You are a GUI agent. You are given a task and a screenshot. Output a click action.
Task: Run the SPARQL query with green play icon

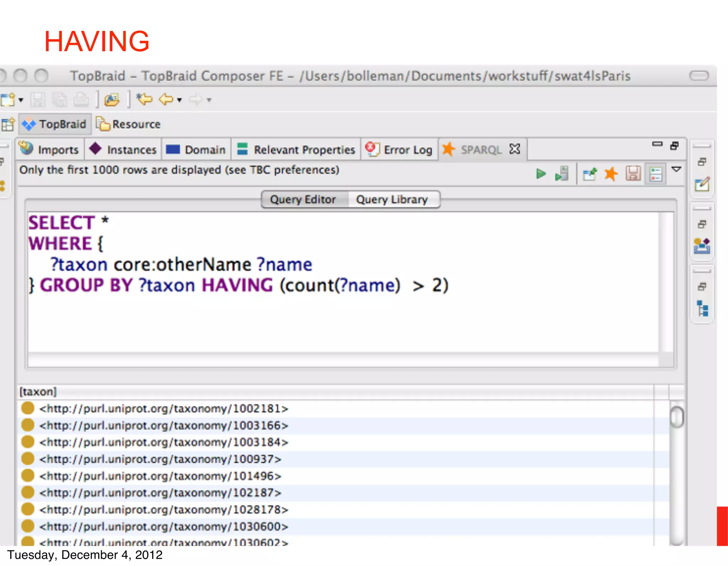pyautogui.click(x=541, y=174)
